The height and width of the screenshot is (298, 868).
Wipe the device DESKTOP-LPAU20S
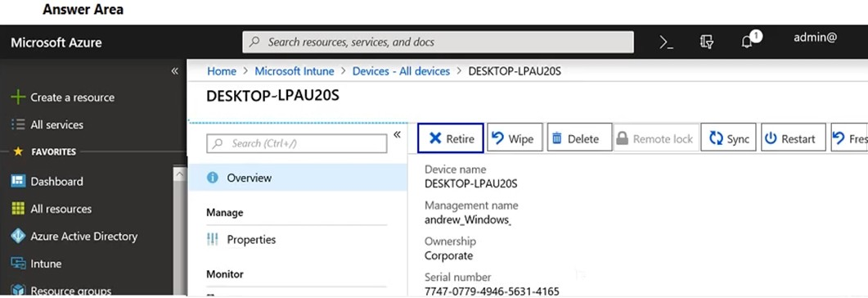click(513, 138)
